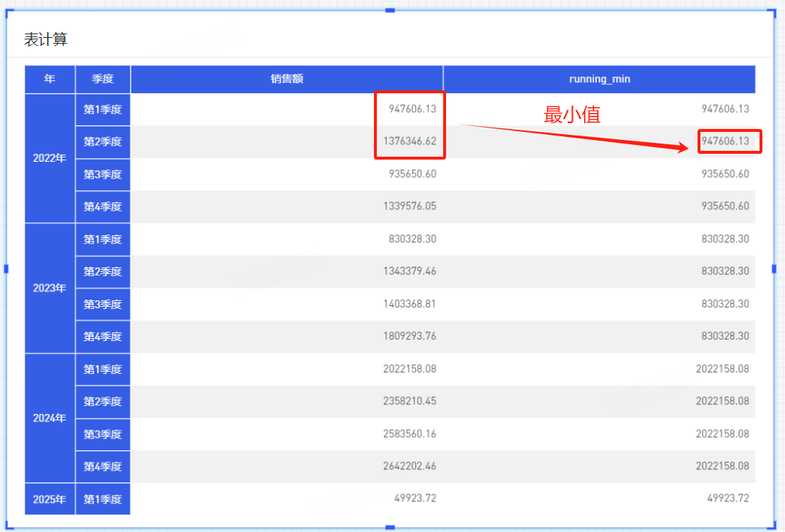
Task: Select the 销售额 column header
Action: 286,79
